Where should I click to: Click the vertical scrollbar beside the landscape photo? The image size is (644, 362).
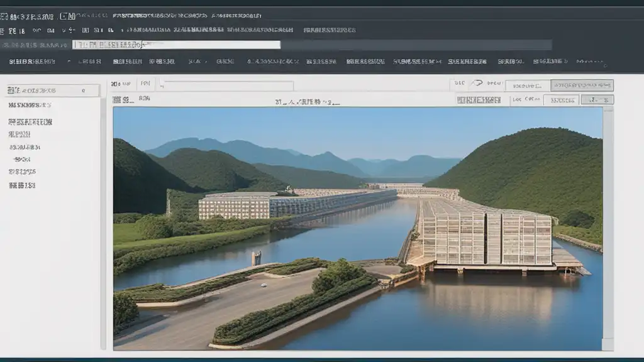pyautogui.click(x=608, y=226)
